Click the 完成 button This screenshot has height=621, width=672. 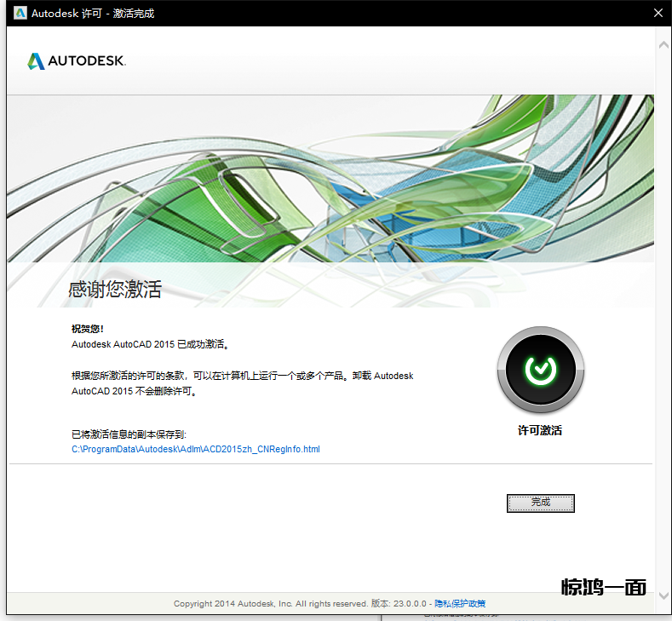click(x=540, y=503)
